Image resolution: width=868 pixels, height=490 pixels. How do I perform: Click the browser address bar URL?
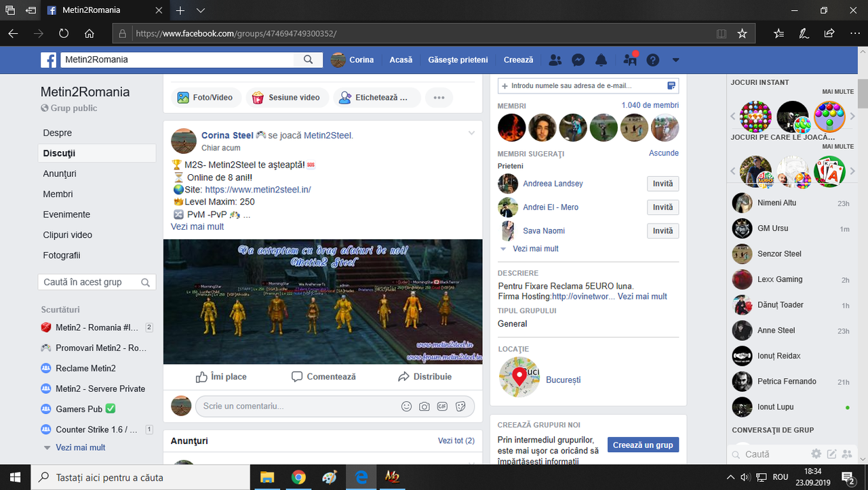[x=236, y=33]
